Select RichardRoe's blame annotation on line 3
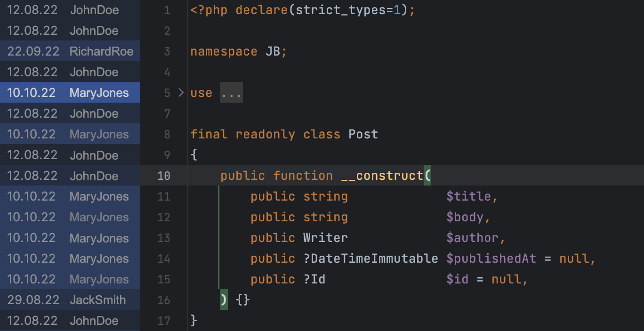The height and width of the screenshot is (331, 644). tap(101, 51)
